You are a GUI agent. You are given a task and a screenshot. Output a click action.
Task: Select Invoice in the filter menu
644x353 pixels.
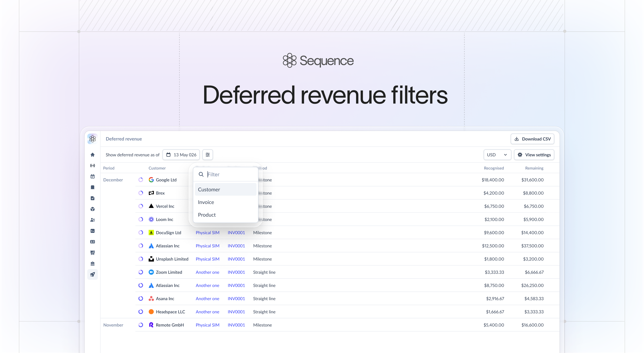(x=225, y=202)
